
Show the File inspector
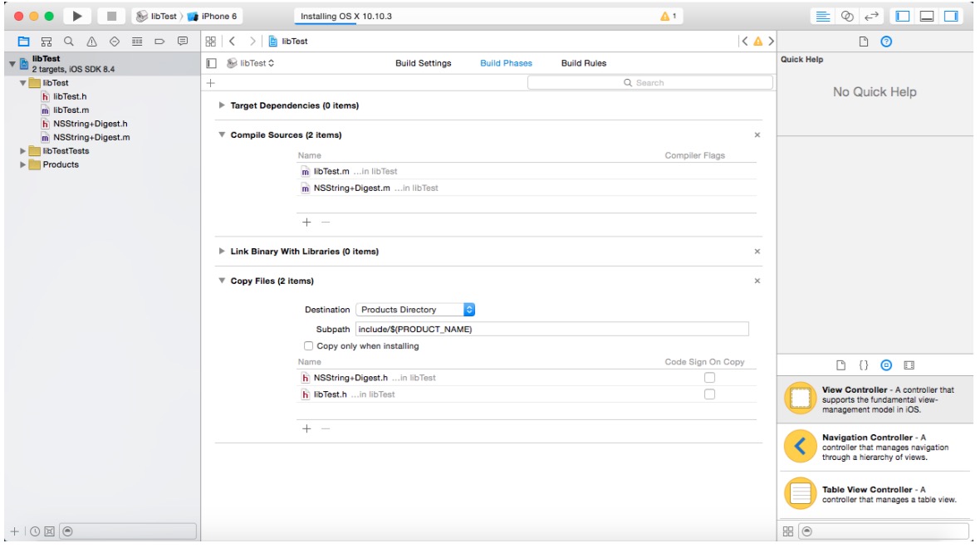coord(863,42)
